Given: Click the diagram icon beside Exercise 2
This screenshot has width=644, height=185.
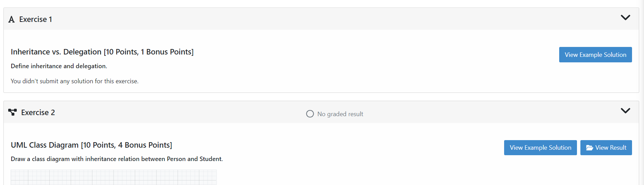Looking at the screenshot, I should click(x=13, y=112).
